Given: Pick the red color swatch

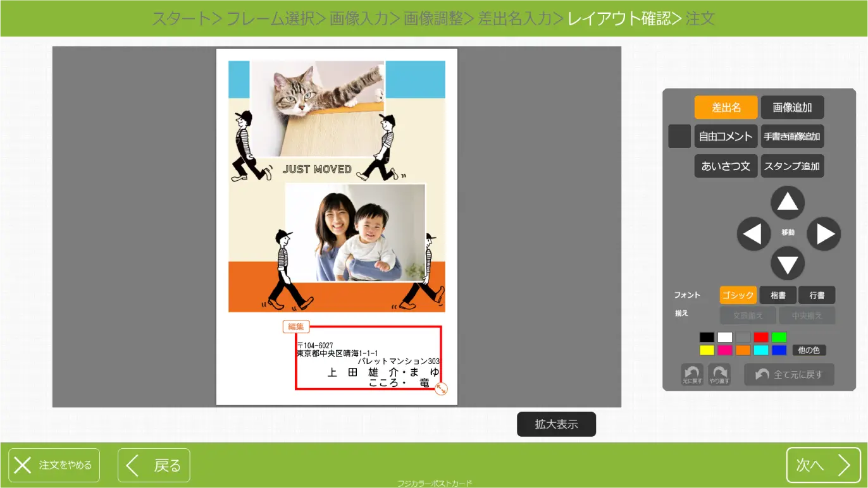Looking at the screenshot, I should click(x=760, y=338).
